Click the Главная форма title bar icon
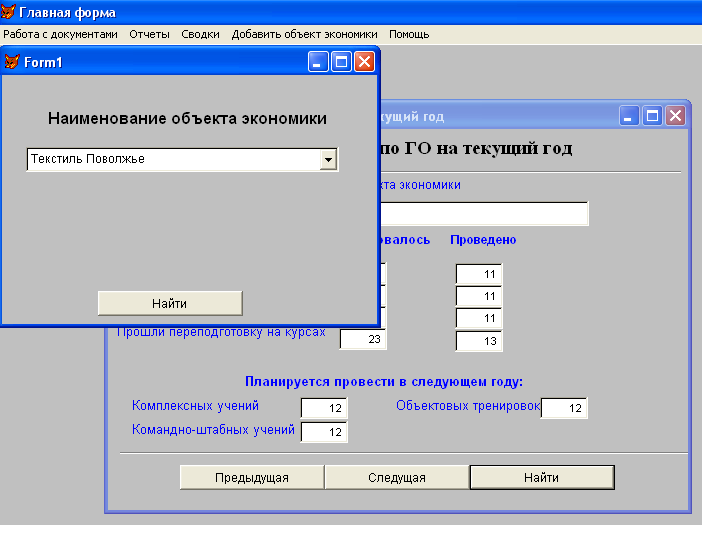The height and width of the screenshot is (534, 702). (x=9, y=13)
